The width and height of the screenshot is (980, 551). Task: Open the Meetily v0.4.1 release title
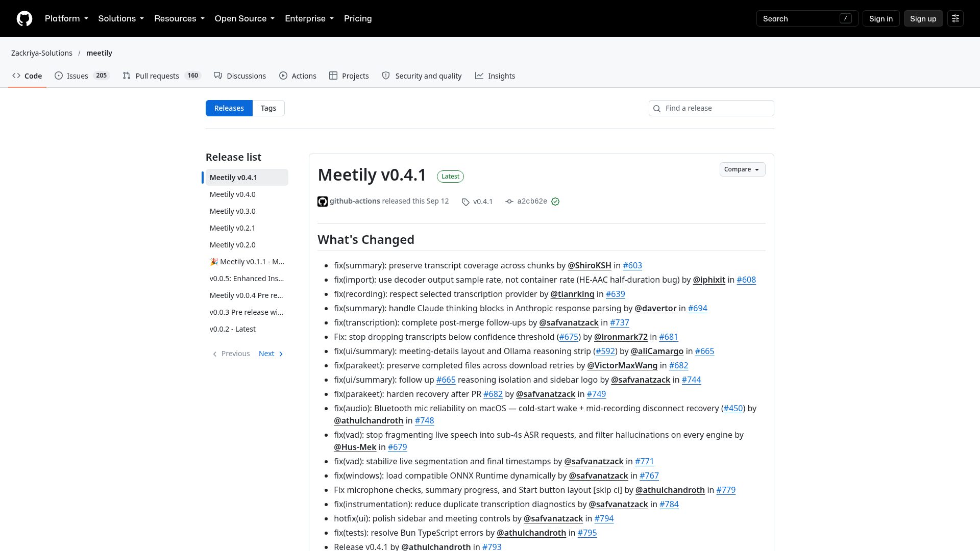coord(372,175)
